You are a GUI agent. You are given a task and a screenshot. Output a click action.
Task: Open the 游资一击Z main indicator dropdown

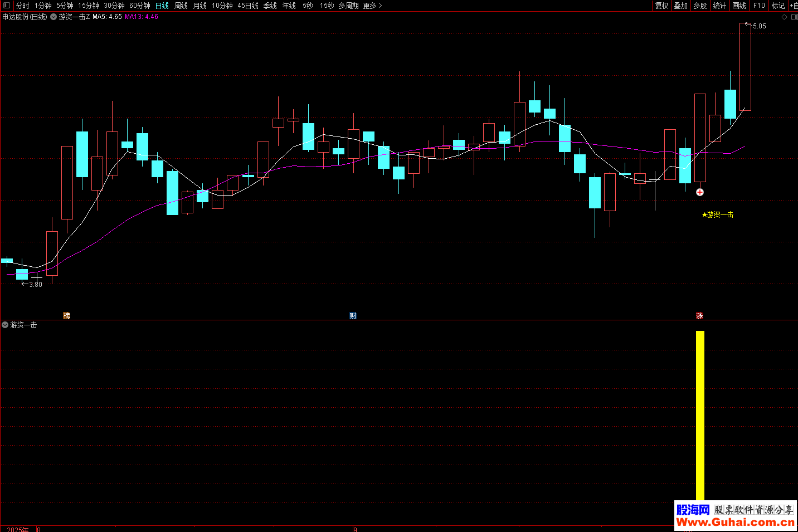click(x=53, y=17)
